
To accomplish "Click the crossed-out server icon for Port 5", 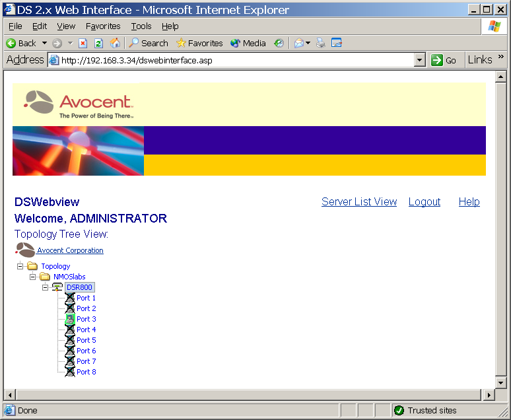I will (70, 340).
